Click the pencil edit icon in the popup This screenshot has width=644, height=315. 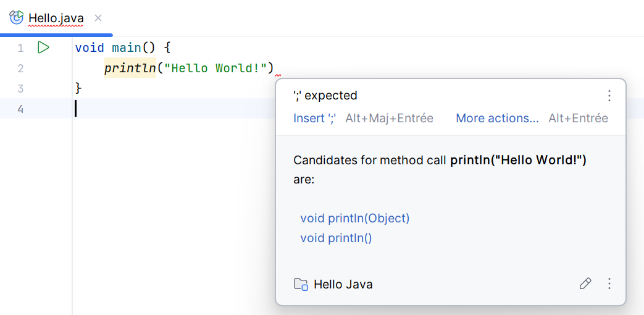pyautogui.click(x=585, y=283)
